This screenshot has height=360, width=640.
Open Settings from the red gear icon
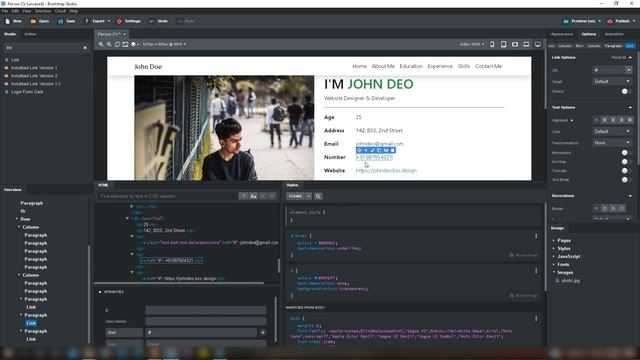point(119,21)
